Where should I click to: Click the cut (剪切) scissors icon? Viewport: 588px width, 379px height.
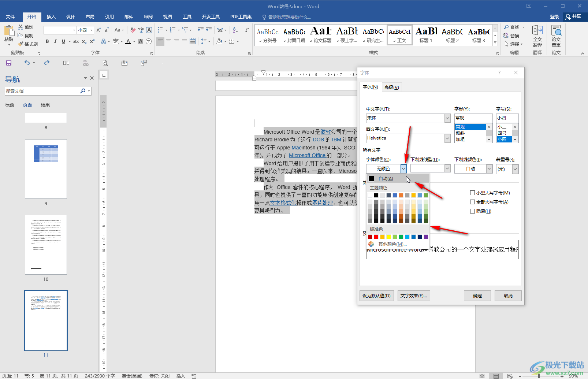coord(26,27)
